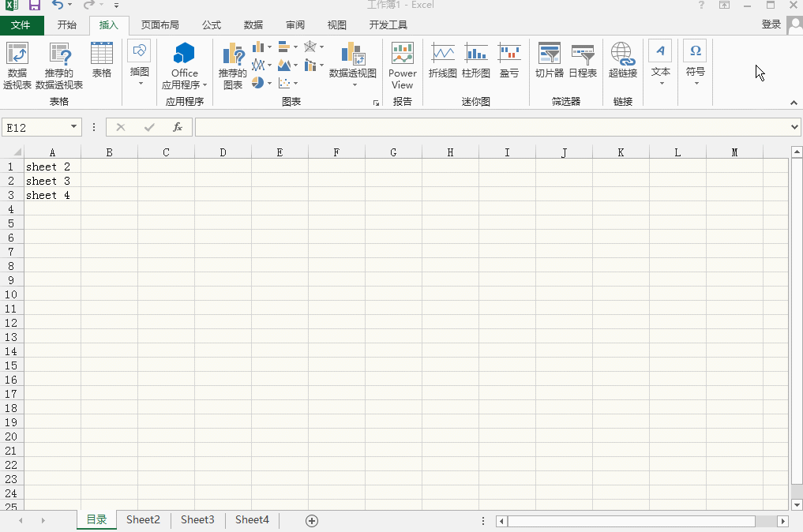Open Office apps (应用程序) button
This screenshot has height=532, width=803.
[x=184, y=66]
